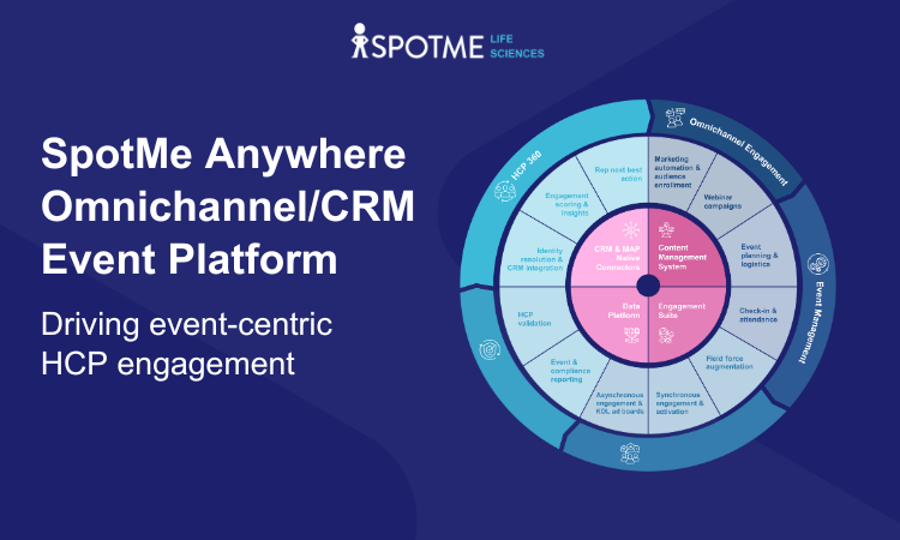Click the dark center dot of the wheel
The image size is (900, 540).
pyautogui.click(x=648, y=286)
